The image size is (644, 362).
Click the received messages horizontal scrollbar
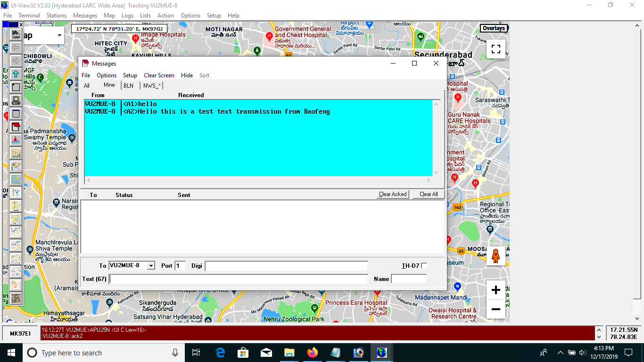(258, 181)
